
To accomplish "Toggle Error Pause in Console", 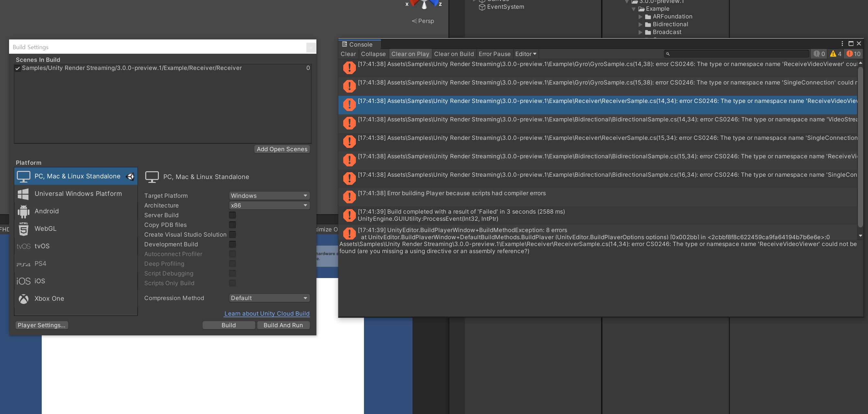I will click(x=494, y=54).
